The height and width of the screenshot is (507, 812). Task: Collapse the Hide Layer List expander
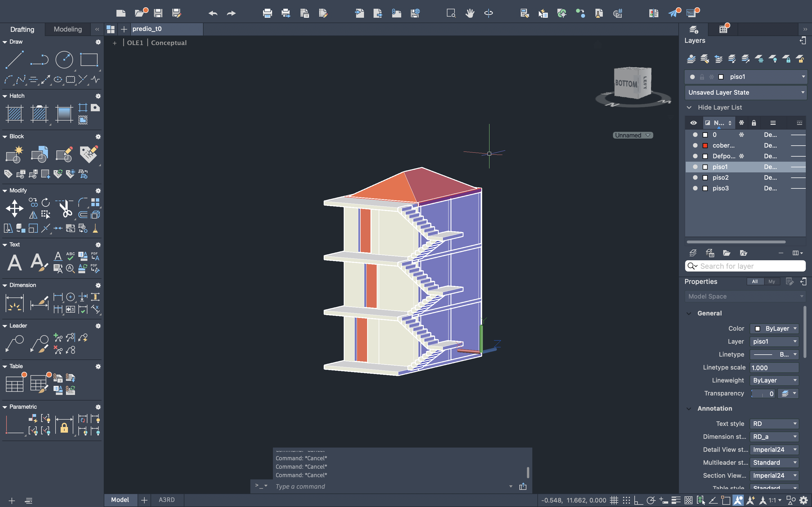pyautogui.click(x=689, y=107)
